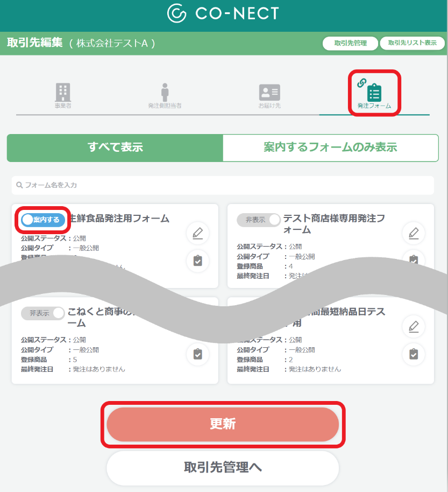Select the テスト商店様専用発注フォーム card title

(x=334, y=224)
